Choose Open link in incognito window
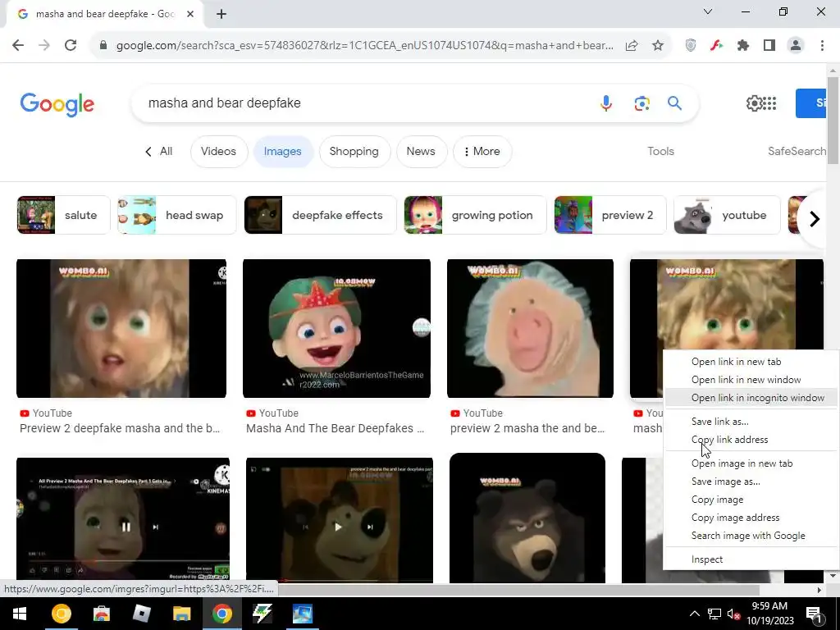Image resolution: width=840 pixels, height=630 pixels. 751,398
